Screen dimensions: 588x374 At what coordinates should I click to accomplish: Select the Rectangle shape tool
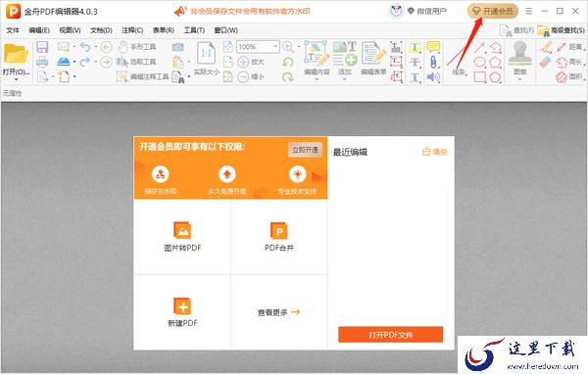pos(480,77)
